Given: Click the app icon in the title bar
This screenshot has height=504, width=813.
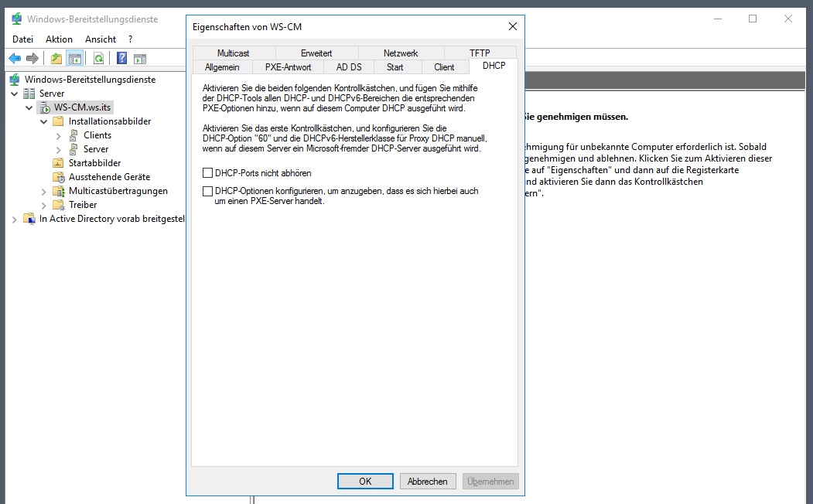Looking at the screenshot, I should (16, 19).
